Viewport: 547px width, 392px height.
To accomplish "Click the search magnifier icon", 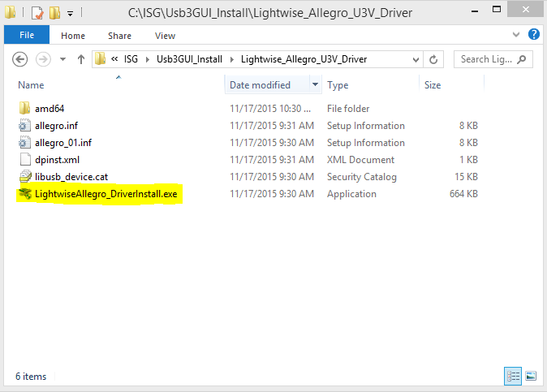I will click(522, 59).
